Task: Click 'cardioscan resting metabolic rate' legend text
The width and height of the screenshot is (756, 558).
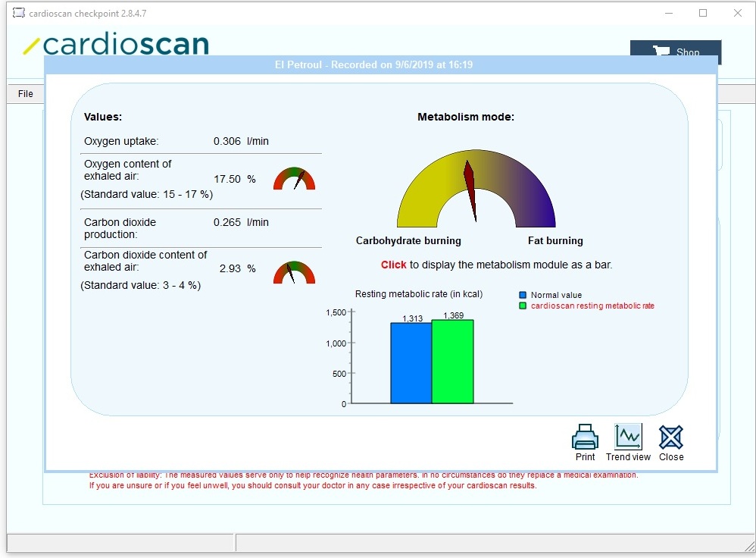Action: point(592,306)
